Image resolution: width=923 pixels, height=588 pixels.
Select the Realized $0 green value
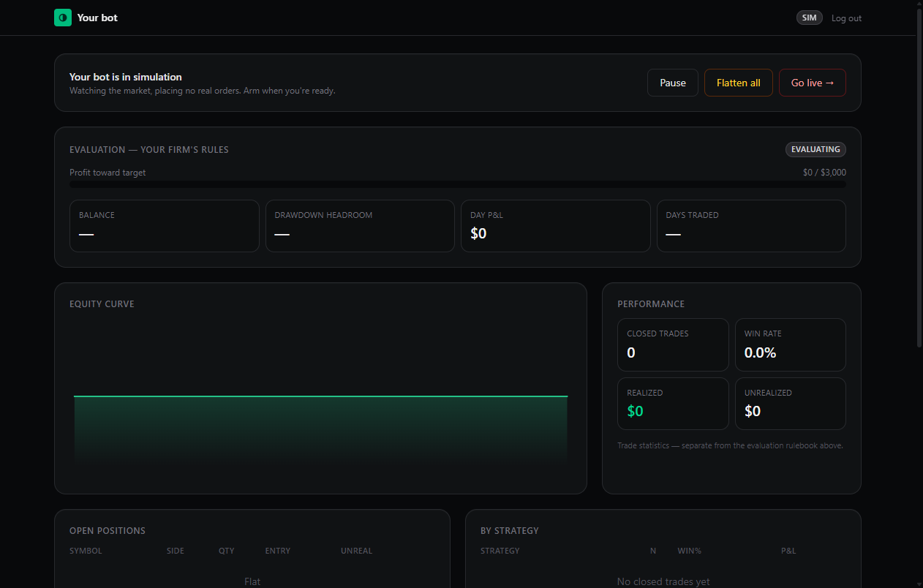pyautogui.click(x=635, y=411)
